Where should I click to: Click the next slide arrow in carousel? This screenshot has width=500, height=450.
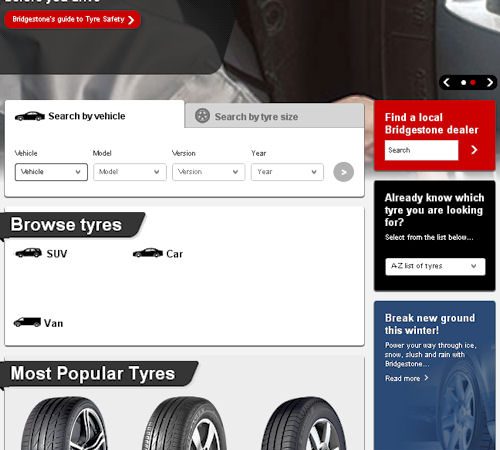pos(489,83)
